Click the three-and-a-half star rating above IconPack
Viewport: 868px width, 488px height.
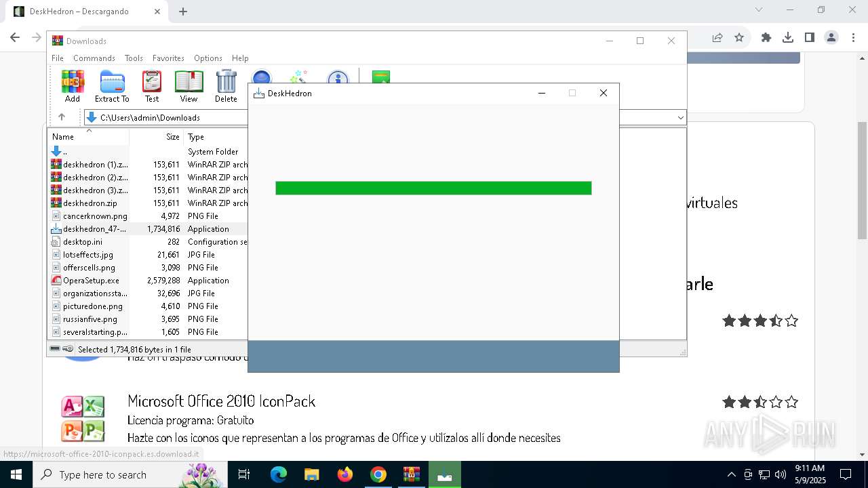tap(760, 321)
